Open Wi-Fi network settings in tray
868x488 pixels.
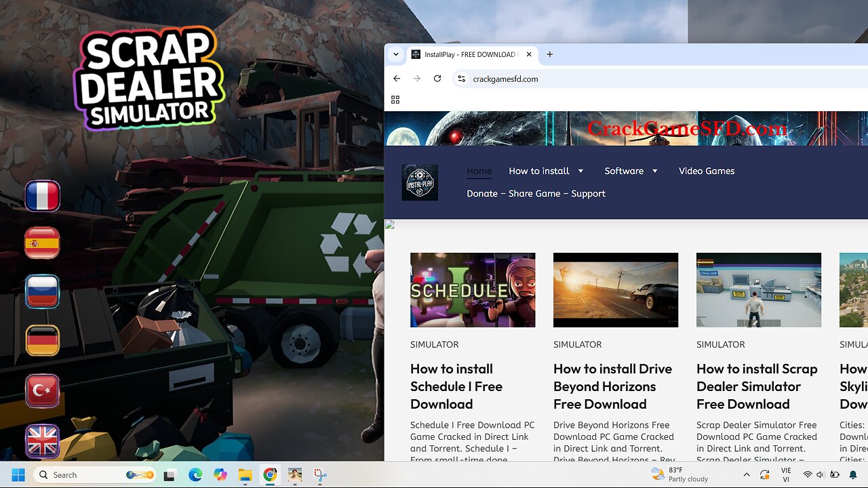(x=808, y=474)
